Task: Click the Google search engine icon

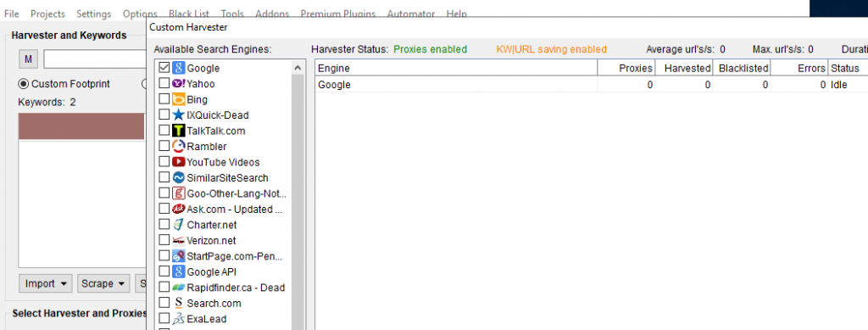Action: (x=178, y=68)
